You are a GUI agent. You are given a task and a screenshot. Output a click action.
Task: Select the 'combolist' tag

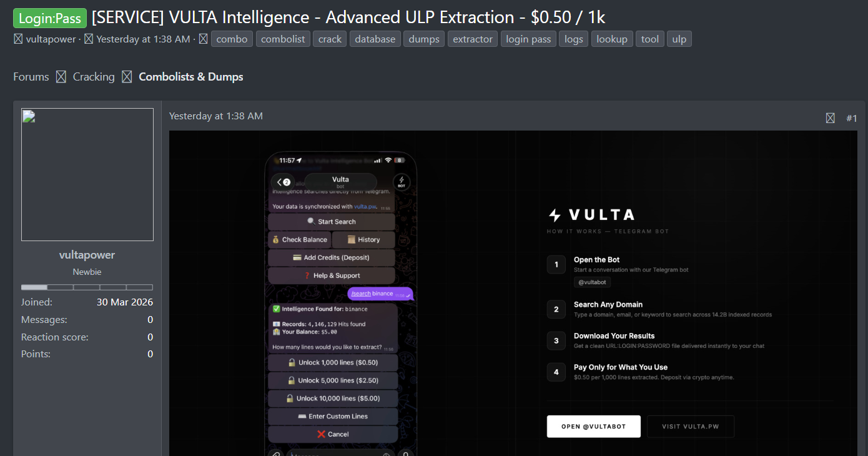coord(283,39)
